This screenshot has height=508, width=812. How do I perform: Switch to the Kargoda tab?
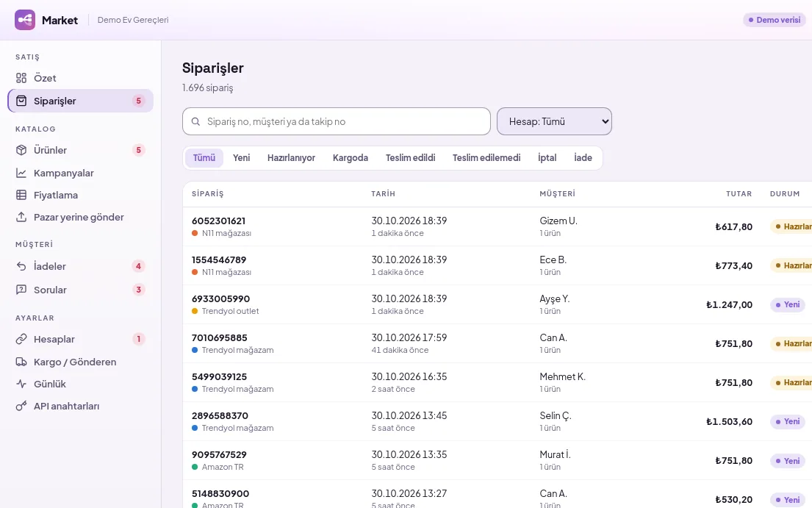click(351, 158)
